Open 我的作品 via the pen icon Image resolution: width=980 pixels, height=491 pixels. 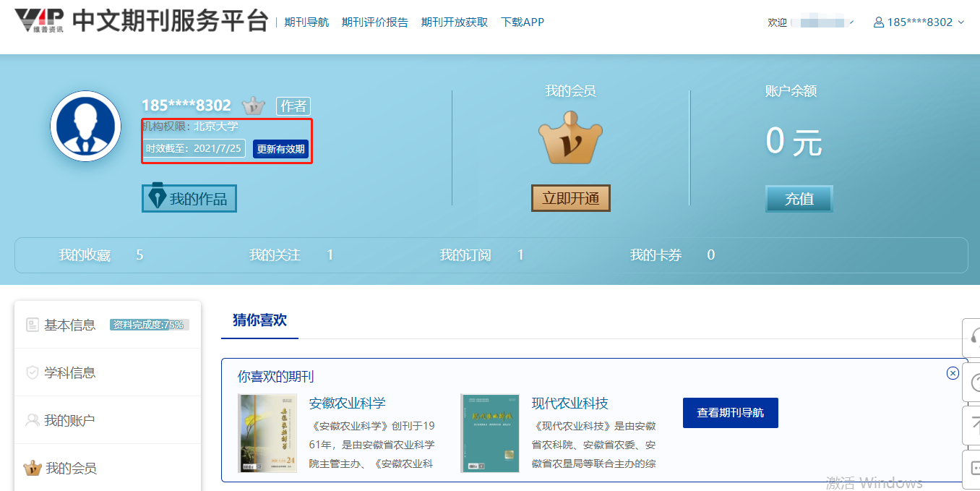tap(189, 197)
